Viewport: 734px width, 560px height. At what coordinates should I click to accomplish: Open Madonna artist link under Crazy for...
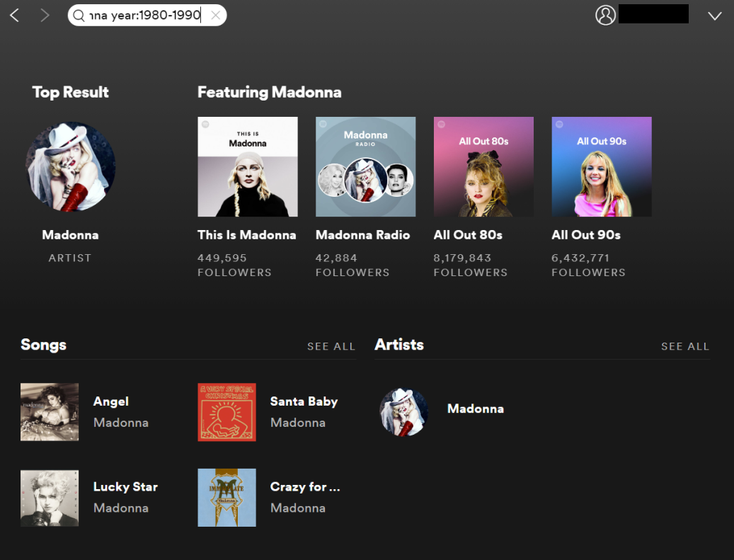(298, 508)
